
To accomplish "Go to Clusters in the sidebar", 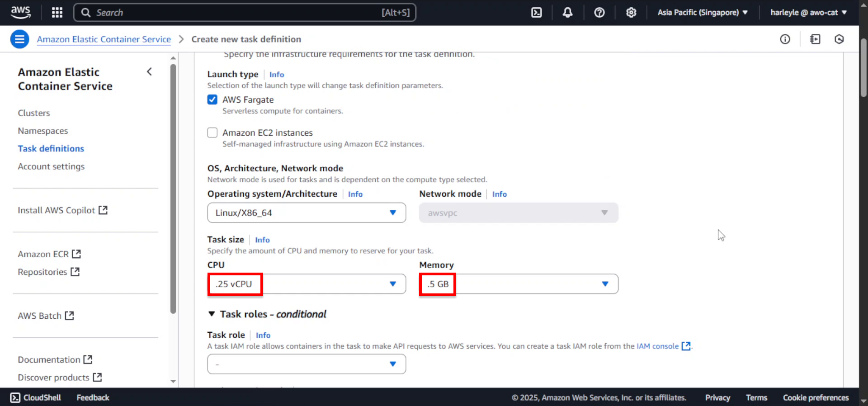I will (34, 113).
